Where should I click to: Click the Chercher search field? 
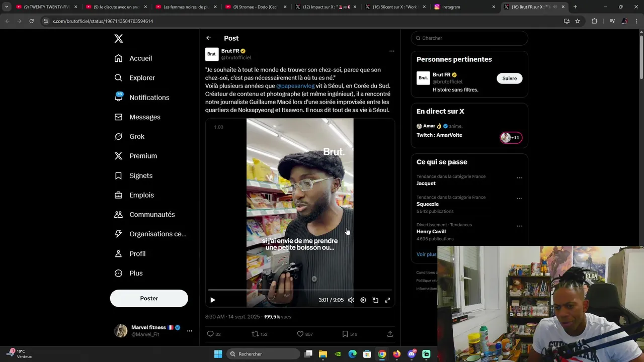469,38
